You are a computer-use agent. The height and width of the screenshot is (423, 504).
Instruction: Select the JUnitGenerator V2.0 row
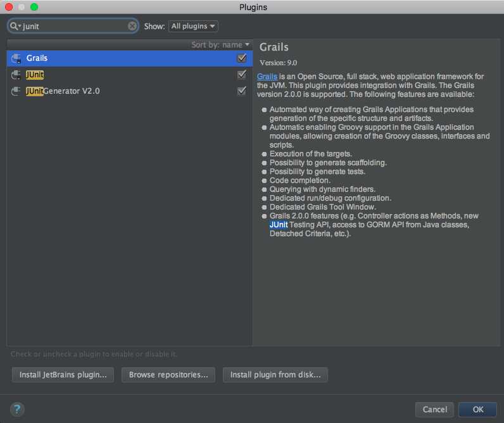pos(130,91)
